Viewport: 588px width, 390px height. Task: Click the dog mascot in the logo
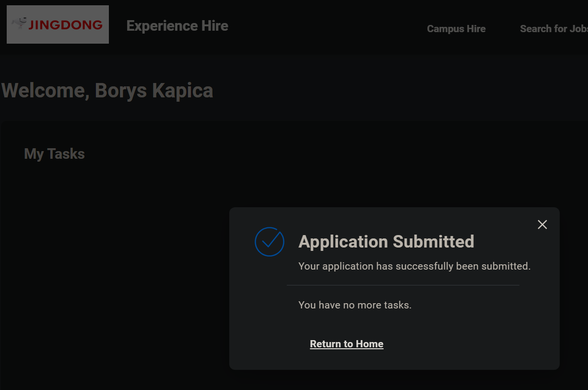[x=20, y=22]
